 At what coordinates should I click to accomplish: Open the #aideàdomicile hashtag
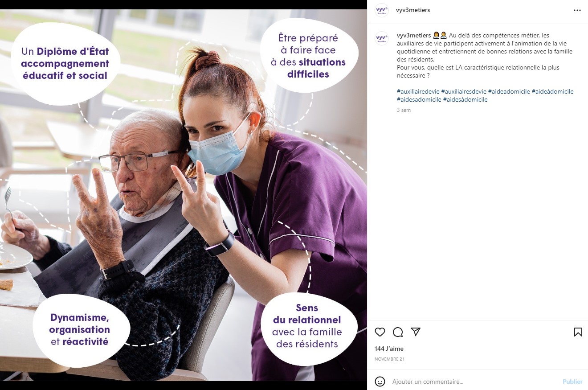coord(553,91)
